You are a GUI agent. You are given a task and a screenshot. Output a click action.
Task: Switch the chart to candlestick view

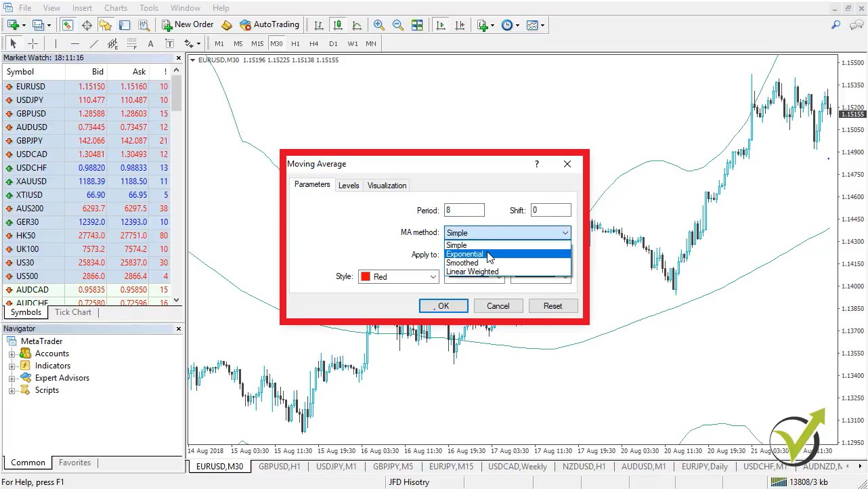(x=337, y=24)
